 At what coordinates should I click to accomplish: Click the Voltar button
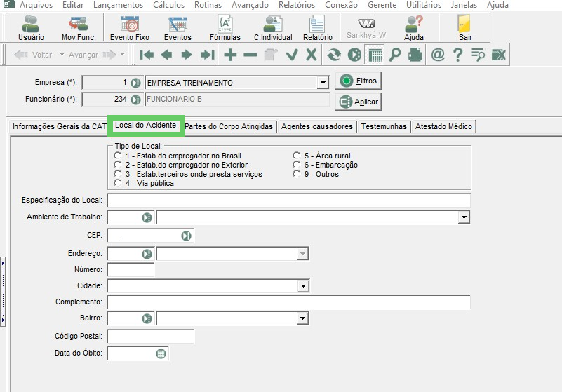point(34,55)
